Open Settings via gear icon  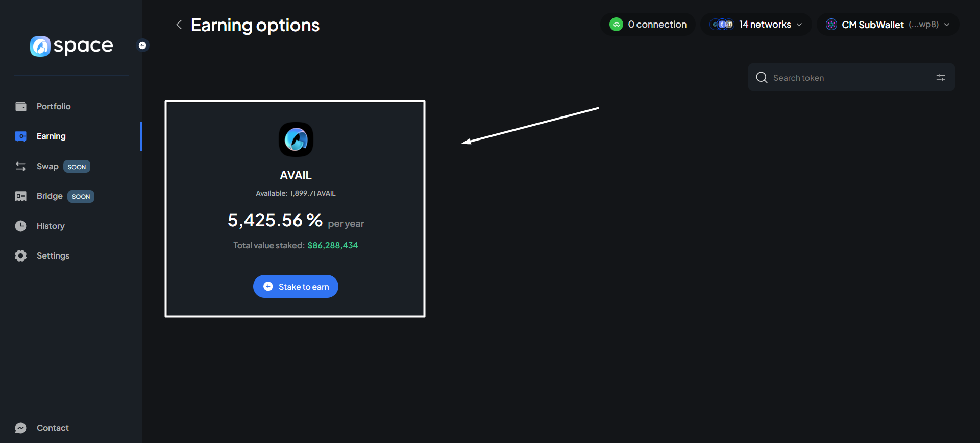click(x=20, y=255)
